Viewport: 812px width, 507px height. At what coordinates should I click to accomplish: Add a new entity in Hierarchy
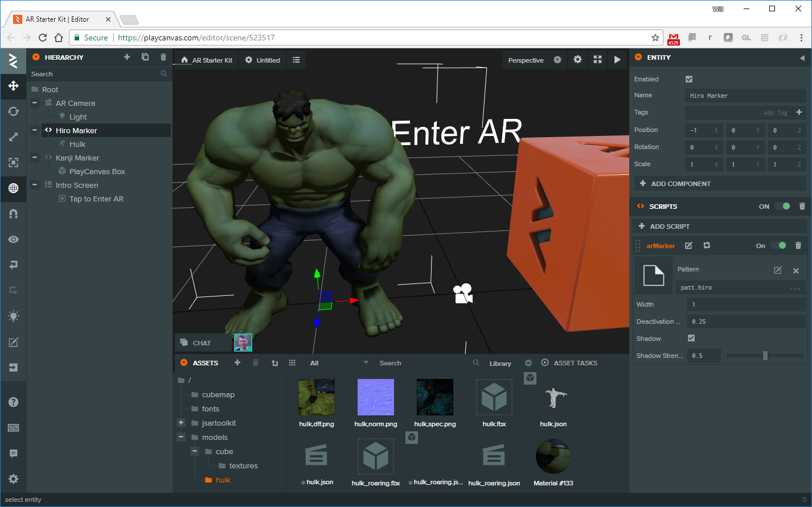(x=127, y=57)
